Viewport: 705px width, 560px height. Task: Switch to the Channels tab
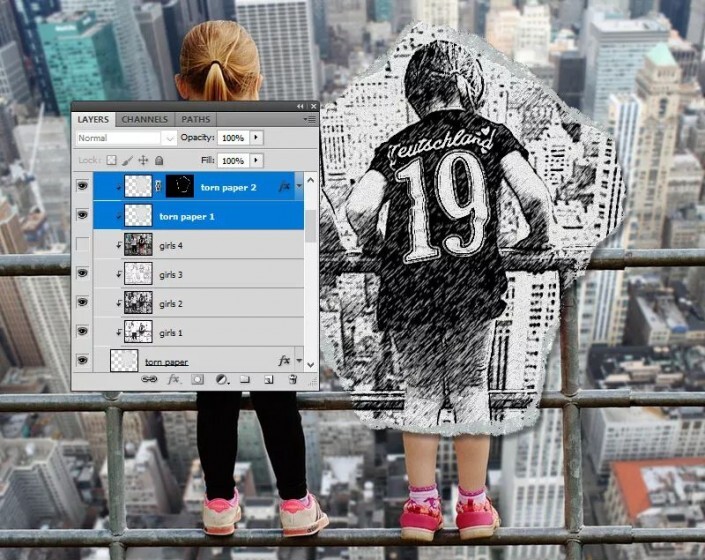145,119
